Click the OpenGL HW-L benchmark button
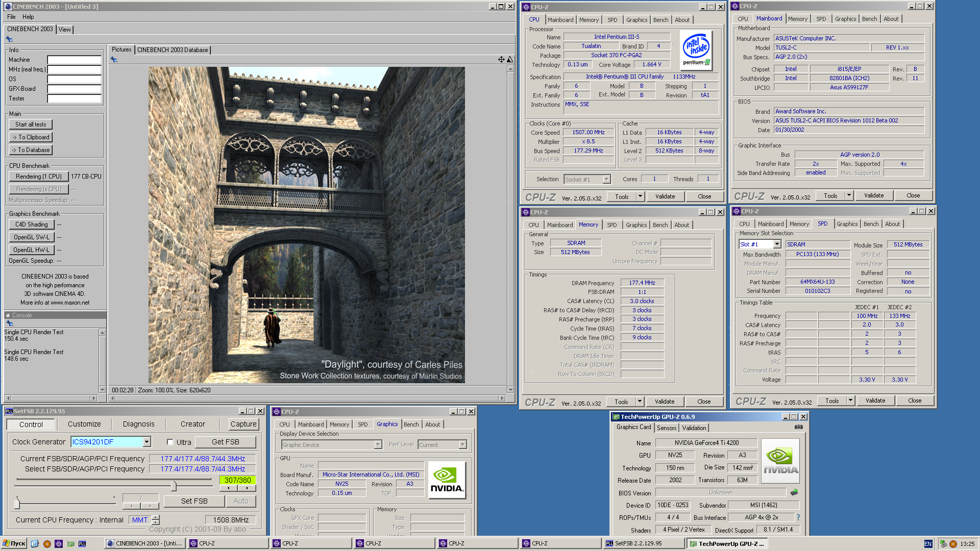Viewport: 980px width, 551px height. pos(32,250)
